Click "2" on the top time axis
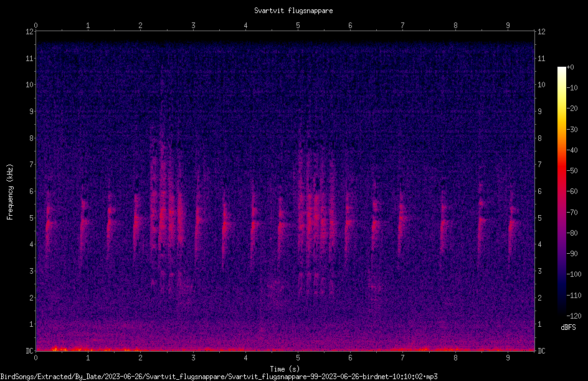The image size is (588, 381). (x=140, y=26)
